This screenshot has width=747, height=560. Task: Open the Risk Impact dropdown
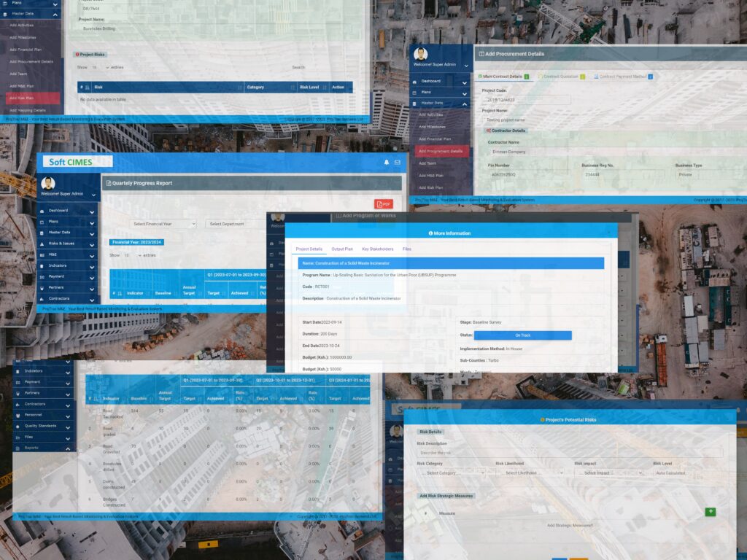pos(611,472)
